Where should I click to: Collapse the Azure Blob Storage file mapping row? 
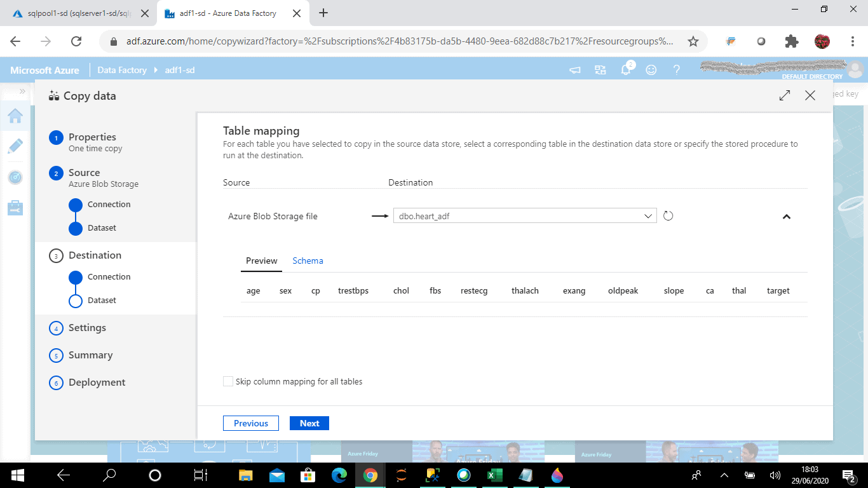click(x=786, y=217)
